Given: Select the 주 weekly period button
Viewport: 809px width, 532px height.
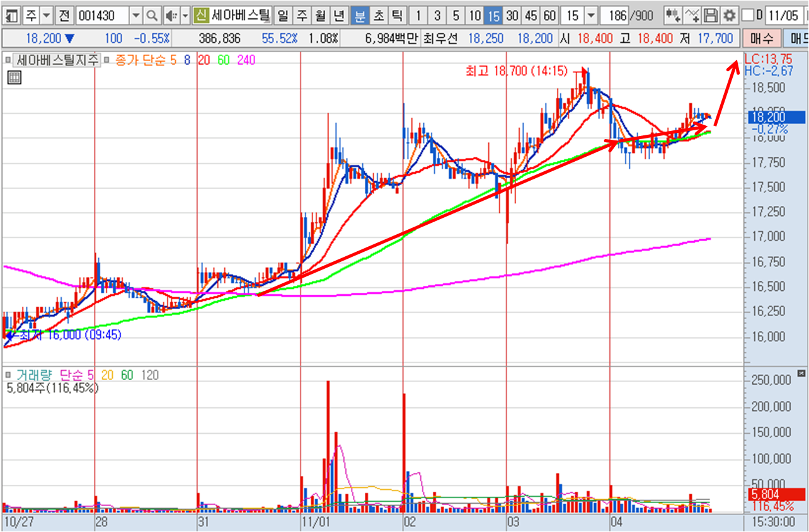Looking at the screenshot, I should tap(302, 14).
